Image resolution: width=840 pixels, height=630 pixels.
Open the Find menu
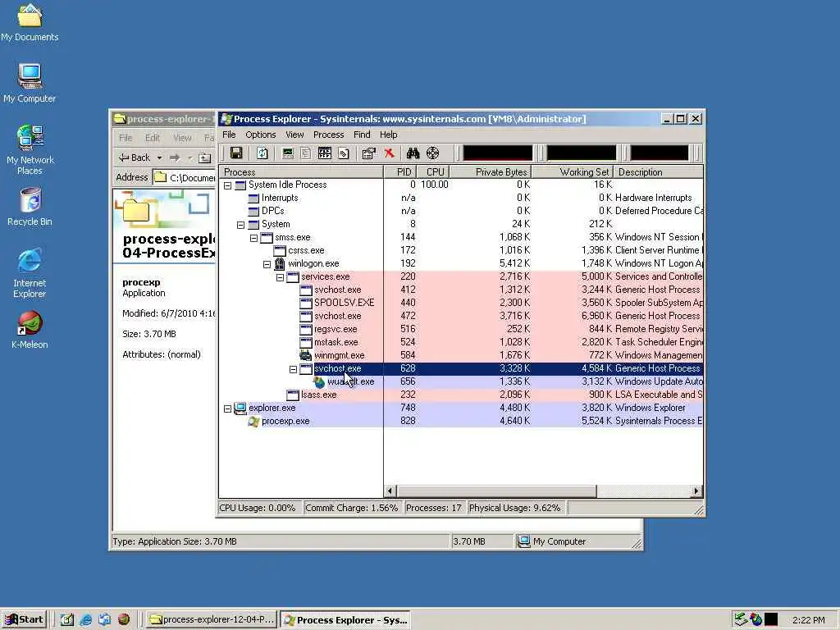[x=362, y=135]
